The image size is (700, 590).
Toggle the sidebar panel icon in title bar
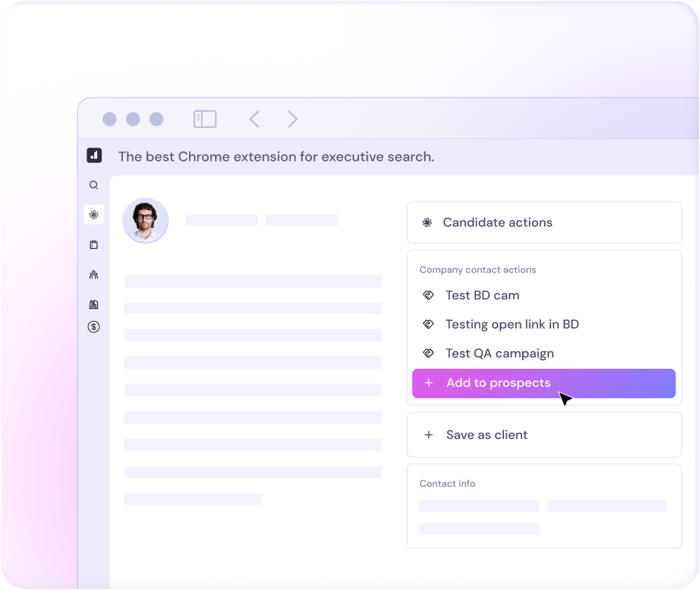pyautogui.click(x=205, y=119)
